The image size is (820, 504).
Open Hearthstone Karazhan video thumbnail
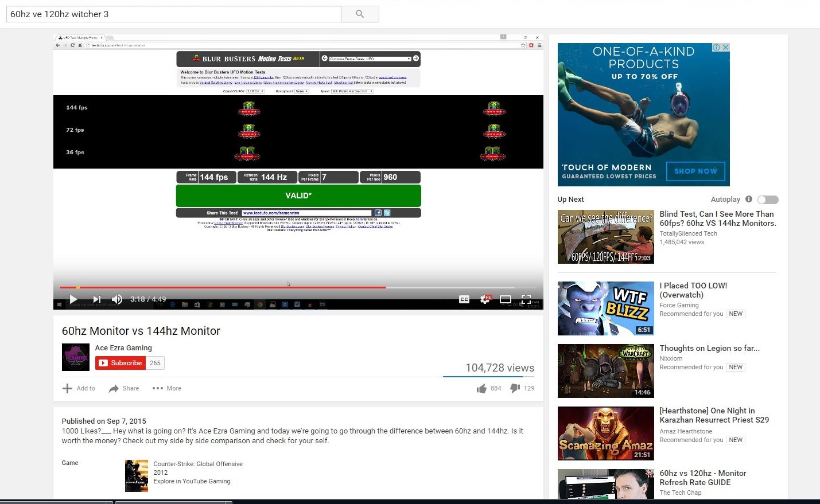[x=605, y=433]
